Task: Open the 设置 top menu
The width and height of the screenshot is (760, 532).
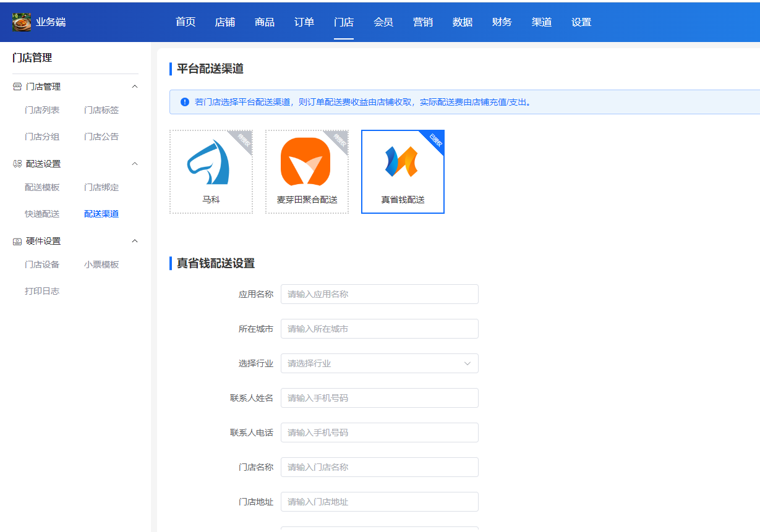Action: [581, 22]
